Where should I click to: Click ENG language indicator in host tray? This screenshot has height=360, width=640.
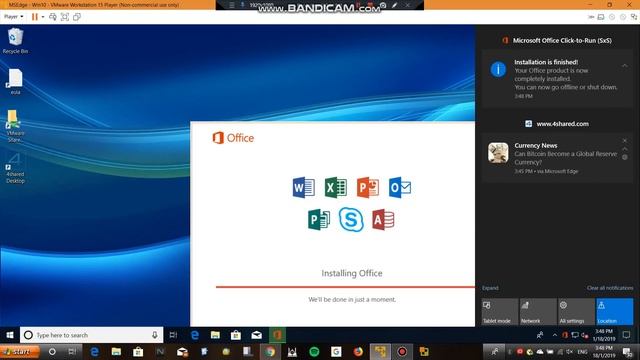coord(582,351)
